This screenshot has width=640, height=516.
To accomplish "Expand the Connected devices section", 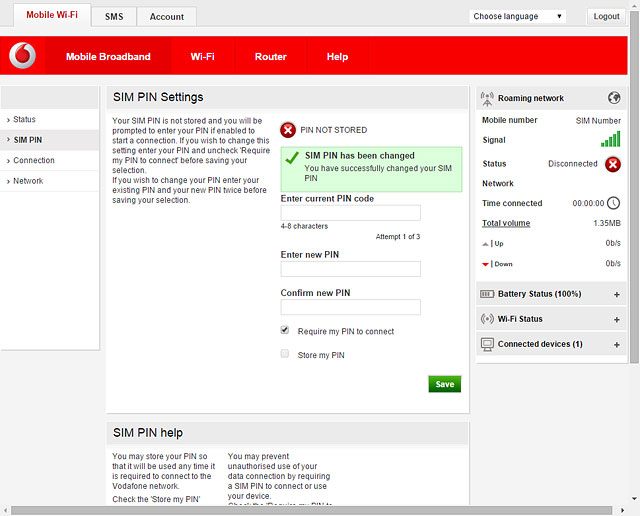I will [x=616, y=344].
